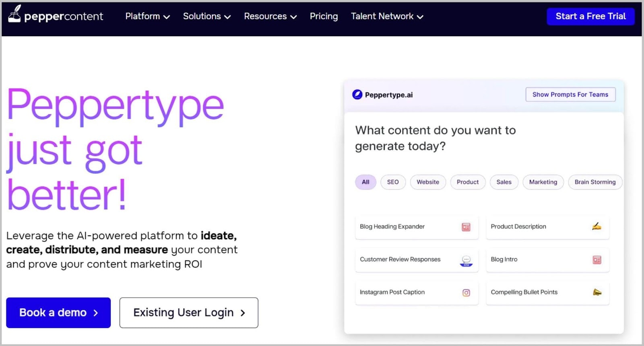Open the Blog Heading Expander template
This screenshot has height=346, width=644.
tap(417, 227)
